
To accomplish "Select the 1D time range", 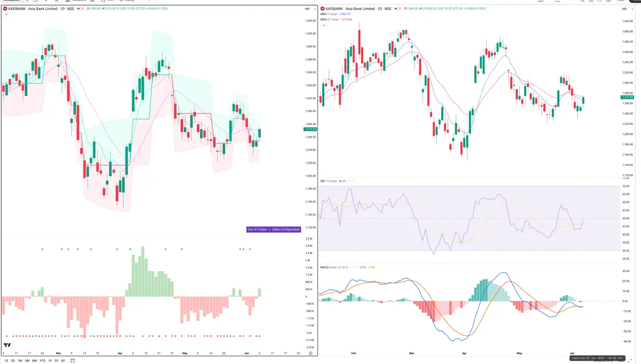I will [6, 361].
